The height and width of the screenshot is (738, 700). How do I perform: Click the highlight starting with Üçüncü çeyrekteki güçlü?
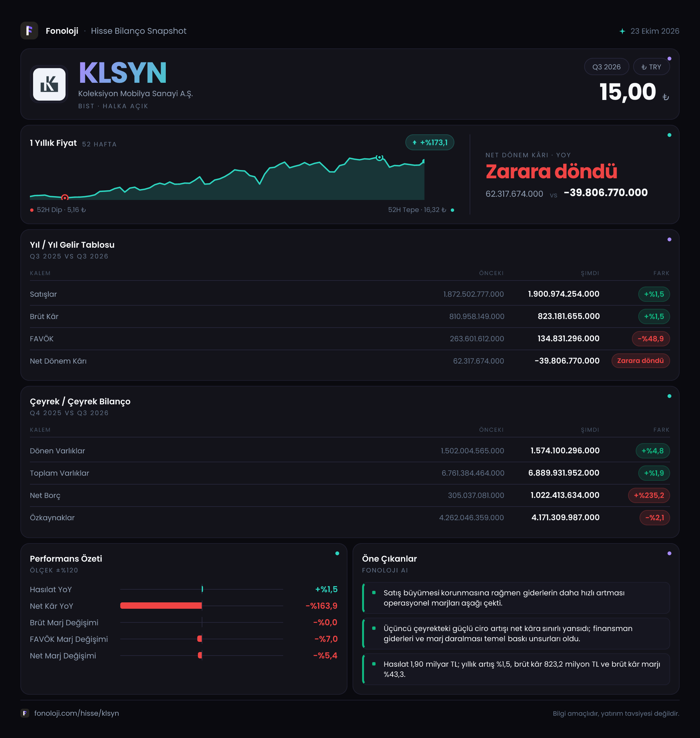click(516, 634)
